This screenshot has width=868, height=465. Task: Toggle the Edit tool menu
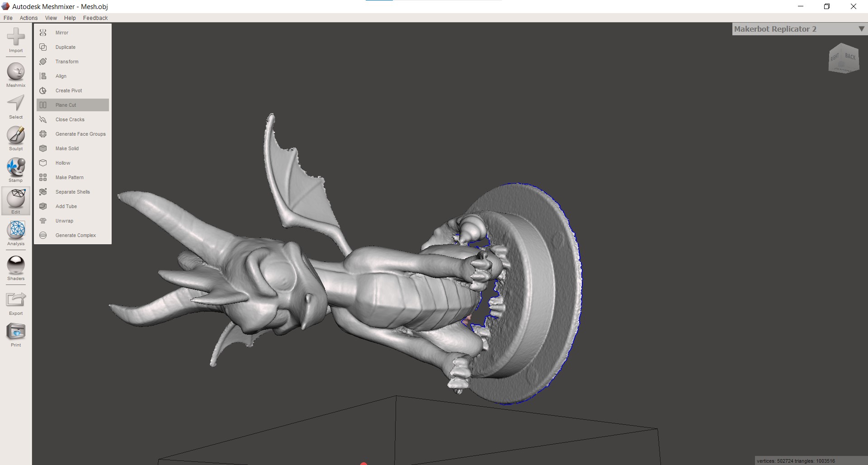(x=16, y=200)
